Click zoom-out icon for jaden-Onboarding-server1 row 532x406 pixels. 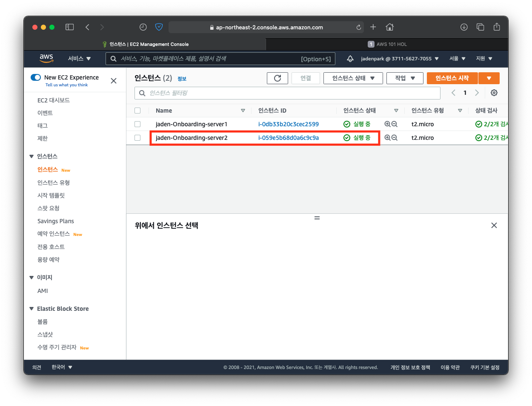[x=395, y=124]
